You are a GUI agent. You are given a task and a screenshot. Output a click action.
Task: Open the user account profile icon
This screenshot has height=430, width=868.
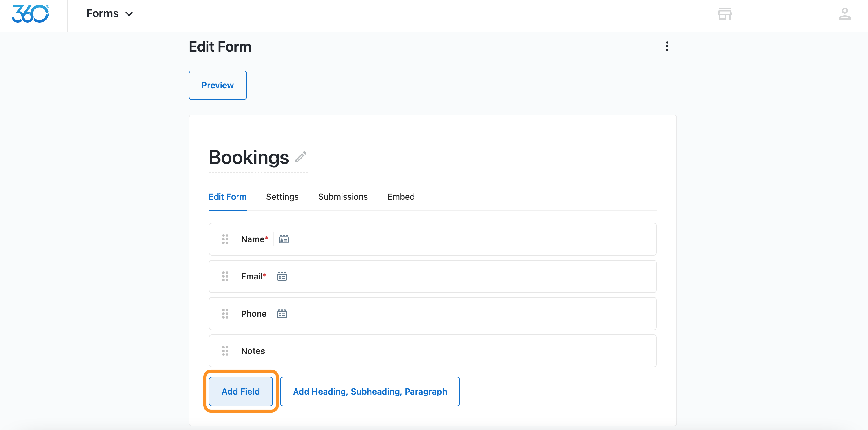point(844,14)
